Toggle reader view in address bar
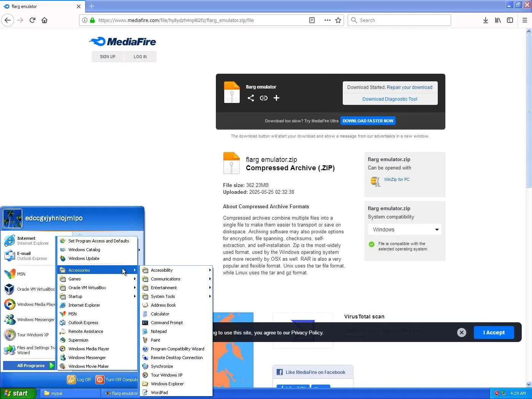Image resolution: width=532 pixels, height=399 pixels. coord(312,20)
